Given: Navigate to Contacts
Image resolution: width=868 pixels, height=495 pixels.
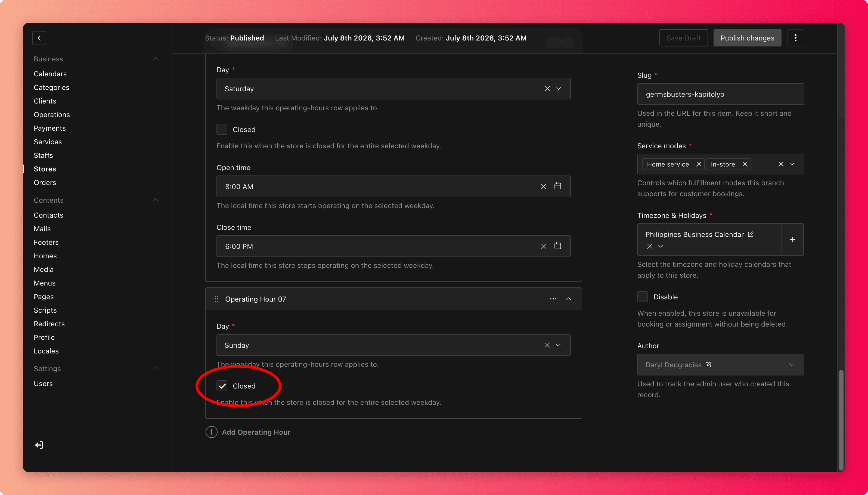Looking at the screenshot, I should click(x=48, y=215).
